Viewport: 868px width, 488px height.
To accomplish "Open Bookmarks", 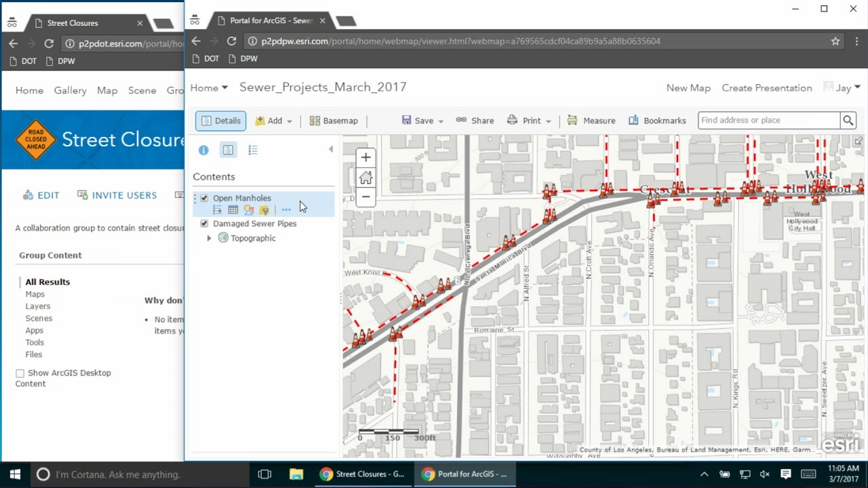I will [657, 121].
